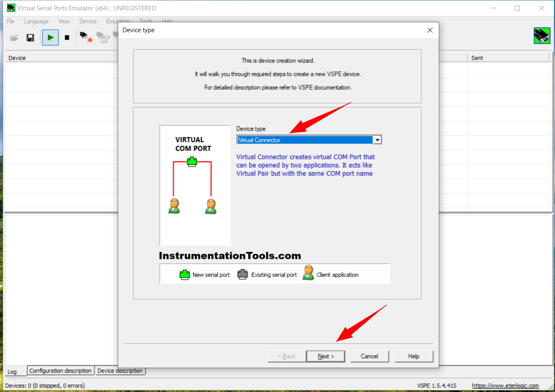The height and width of the screenshot is (392, 555).
Task: Open the Device menu
Action: pos(88,21)
